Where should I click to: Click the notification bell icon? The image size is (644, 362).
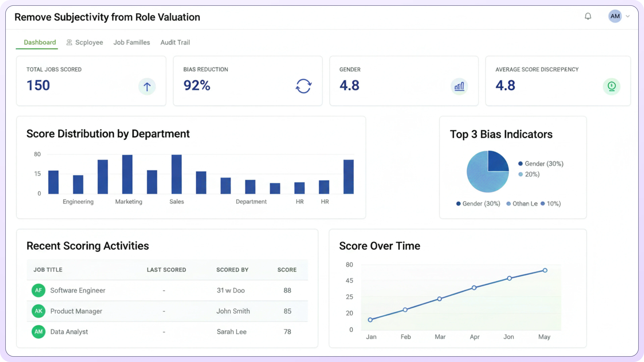(x=588, y=16)
